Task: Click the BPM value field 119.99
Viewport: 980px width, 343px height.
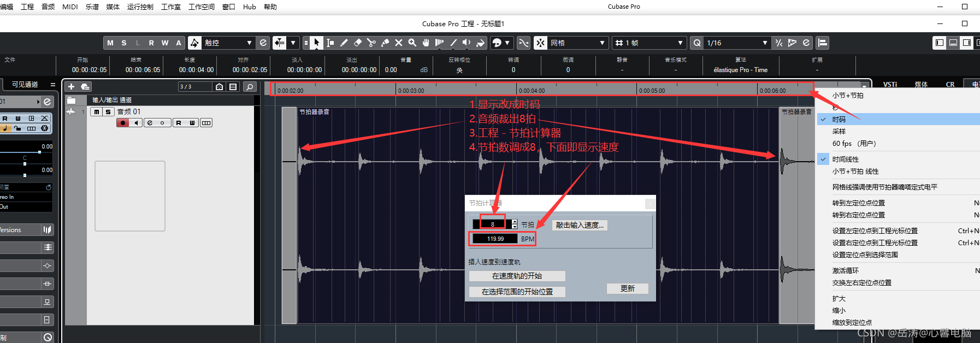Action: 495,239
